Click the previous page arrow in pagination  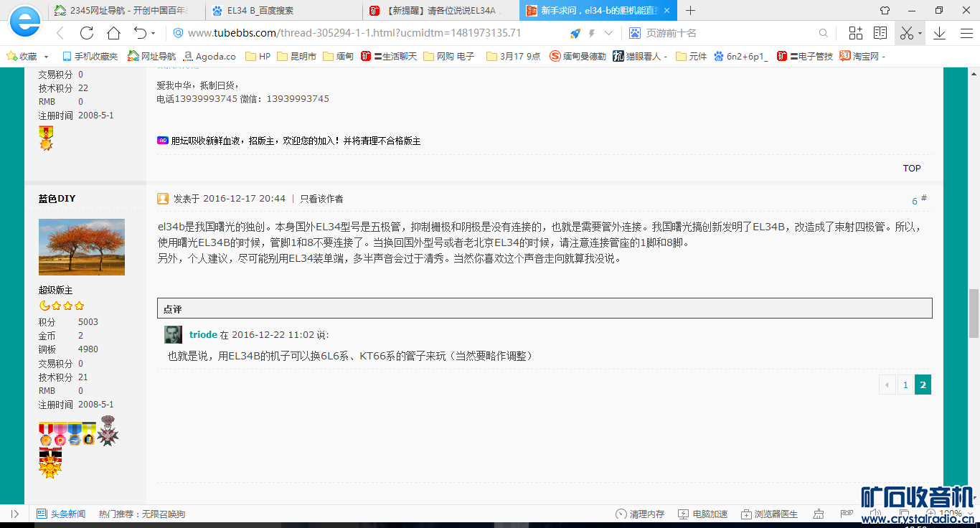pos(887,385)
